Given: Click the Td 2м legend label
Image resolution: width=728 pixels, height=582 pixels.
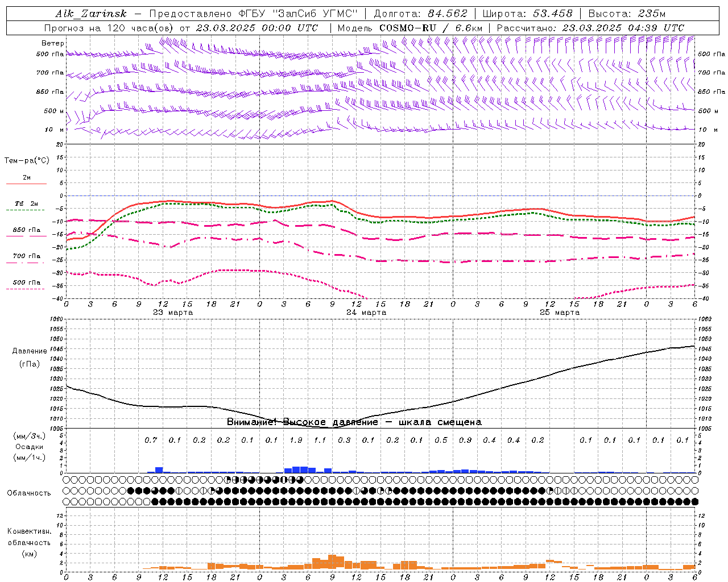Looking at the screenshot, I should [26, 203].
